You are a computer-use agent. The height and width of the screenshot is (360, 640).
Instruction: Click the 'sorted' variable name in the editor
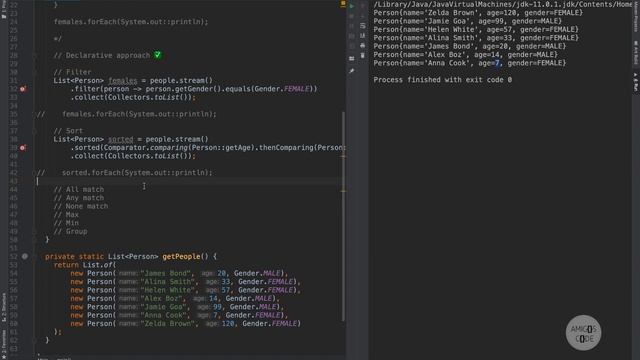[x=120, y=139]
